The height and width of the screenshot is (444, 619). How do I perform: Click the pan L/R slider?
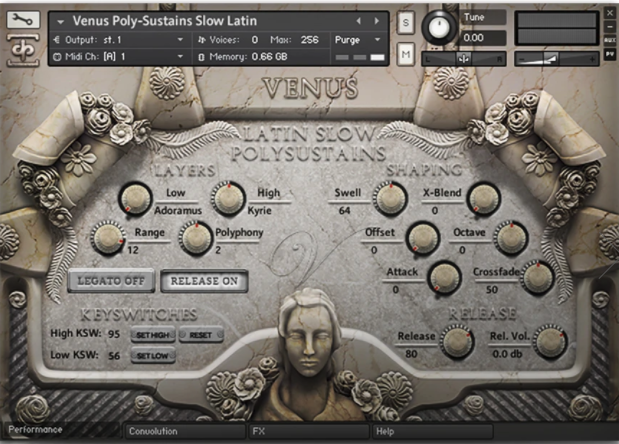click(464, 59)
